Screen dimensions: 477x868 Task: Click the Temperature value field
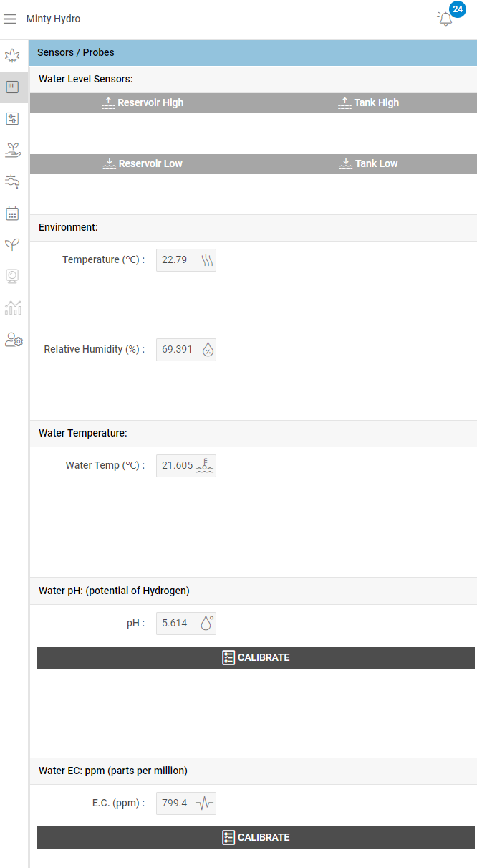click(185, 259)
